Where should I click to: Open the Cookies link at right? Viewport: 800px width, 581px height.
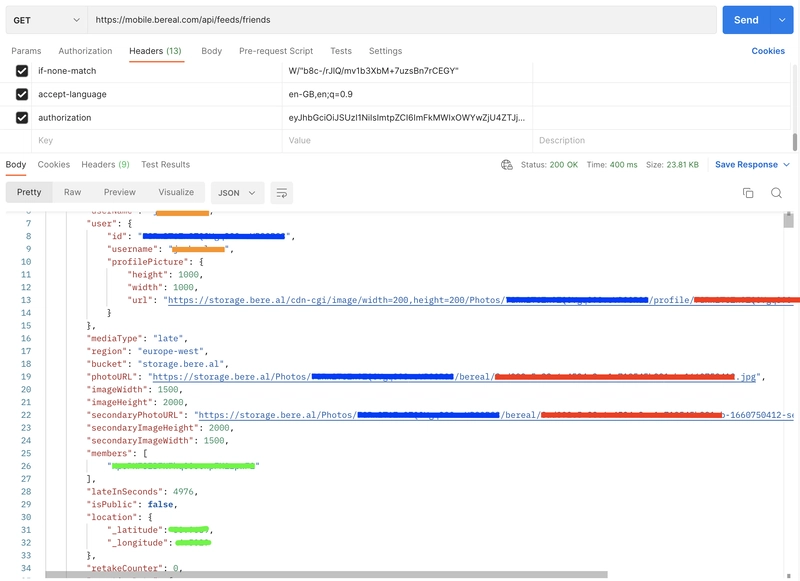point(768,51)
